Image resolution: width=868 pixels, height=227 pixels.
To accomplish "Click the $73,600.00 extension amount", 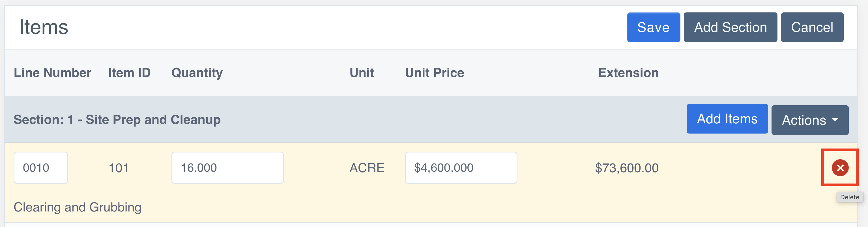I will tap(626, 168).
